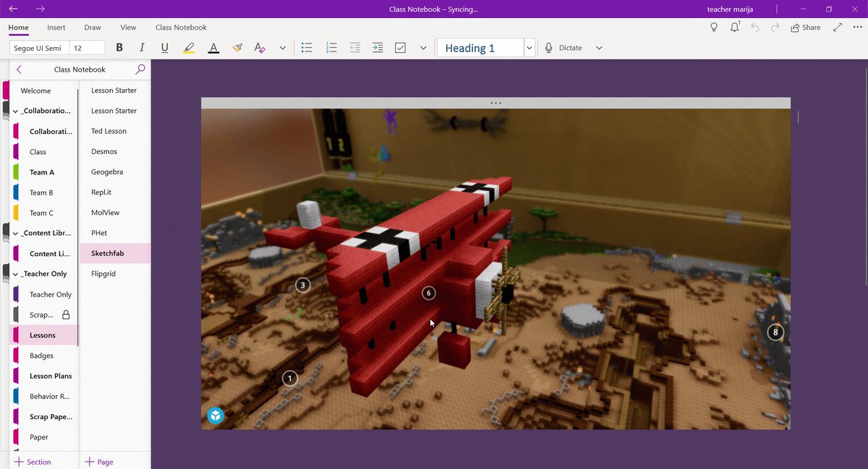Open the Welcome section
This screenshot has width=868, height=469.
tap(35, 91)
